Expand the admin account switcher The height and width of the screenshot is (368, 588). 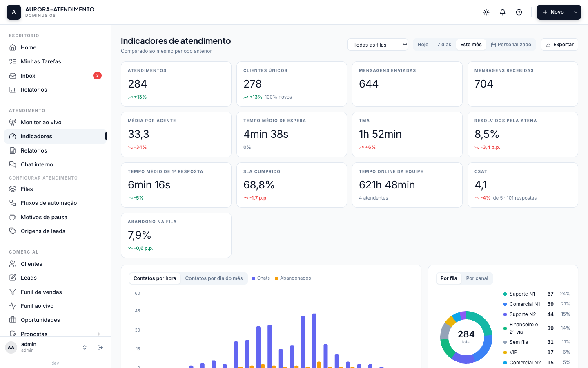[x=85, y=347]
